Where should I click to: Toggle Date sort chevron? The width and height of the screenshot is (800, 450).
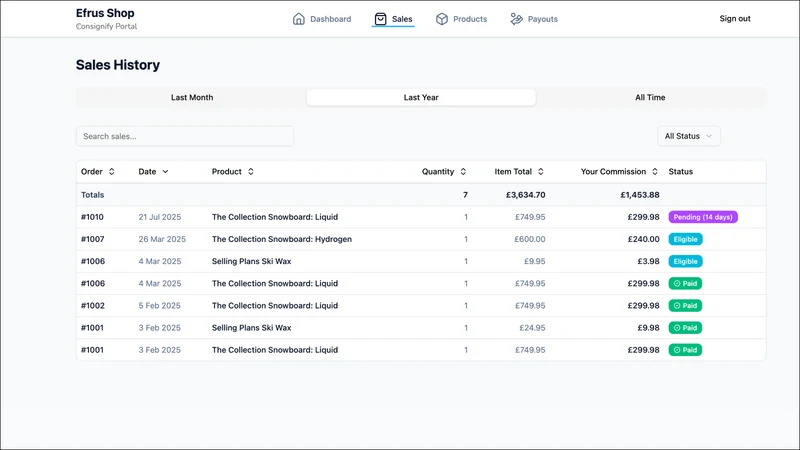coord(165,171)
